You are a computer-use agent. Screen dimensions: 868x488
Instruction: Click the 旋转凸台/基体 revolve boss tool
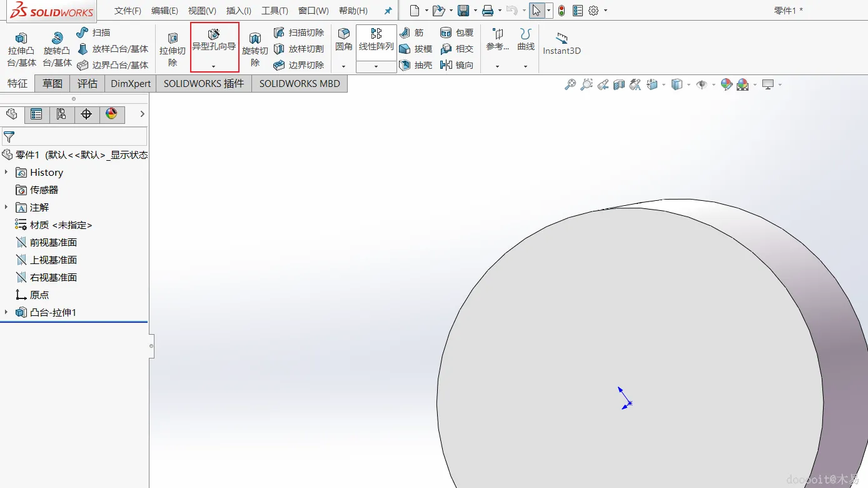click(57, 49)
